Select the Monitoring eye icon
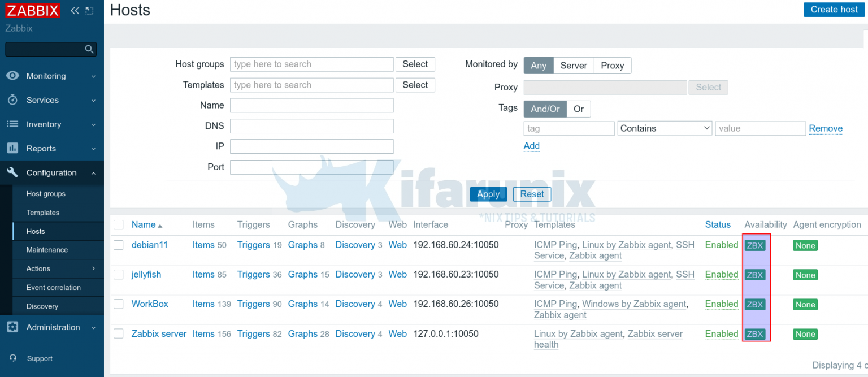Image resolution: width=868 pixels, height=377 pixels. [x=13, y=76]
